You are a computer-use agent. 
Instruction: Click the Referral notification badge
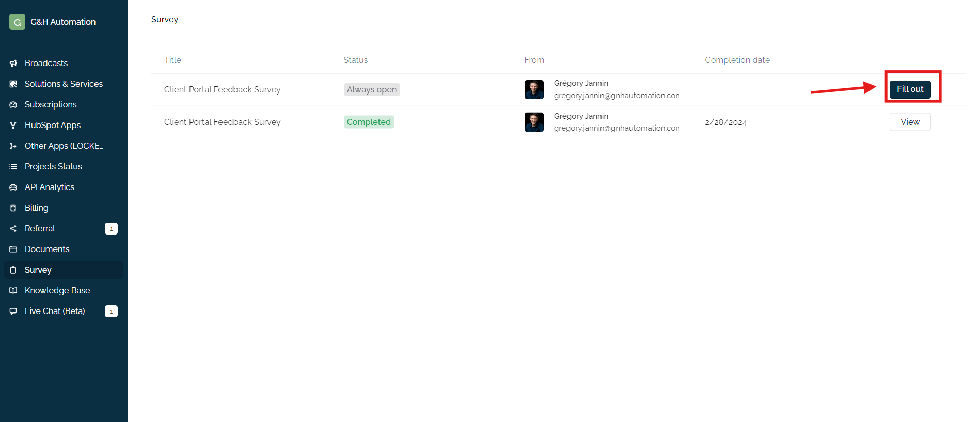(111, 228)
